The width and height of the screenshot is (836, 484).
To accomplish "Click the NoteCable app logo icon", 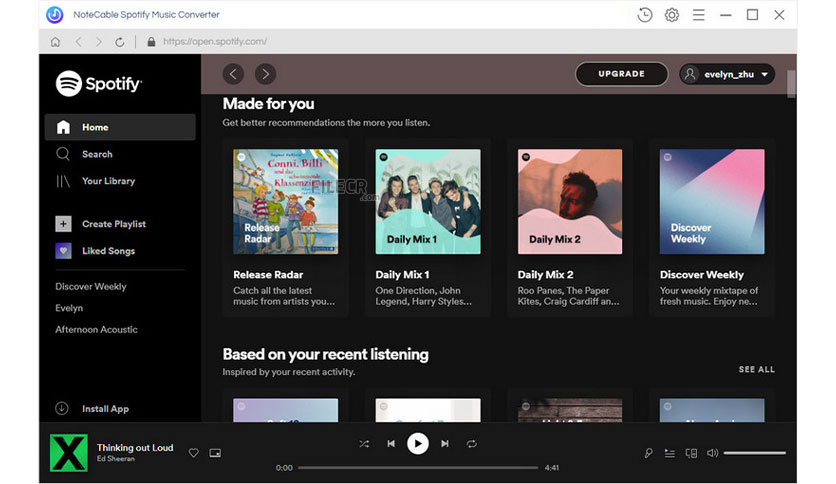I will point(54,14).
